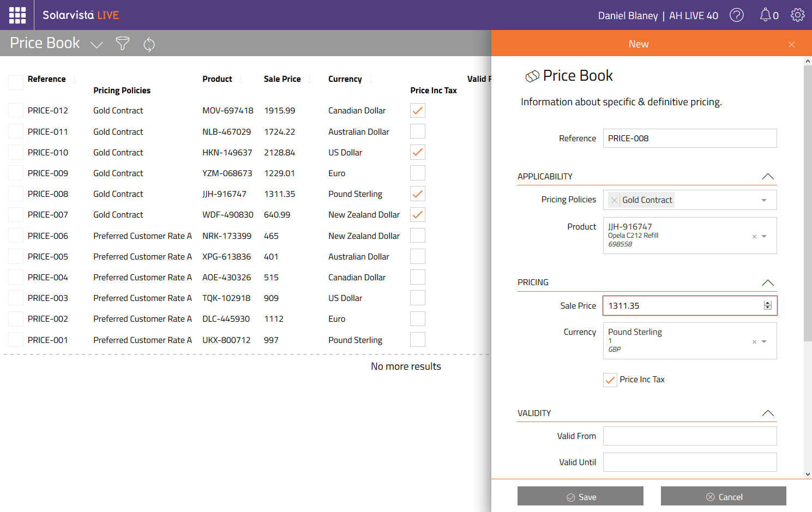The height and width of the screenshot is (512, 812).
Task: Open the app launcher grid menu
Action: coord(17,15)
